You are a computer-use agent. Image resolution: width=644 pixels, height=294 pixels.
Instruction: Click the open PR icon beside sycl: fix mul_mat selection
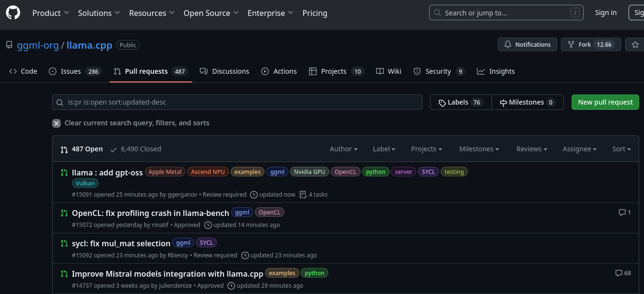[x=64, y=243]
